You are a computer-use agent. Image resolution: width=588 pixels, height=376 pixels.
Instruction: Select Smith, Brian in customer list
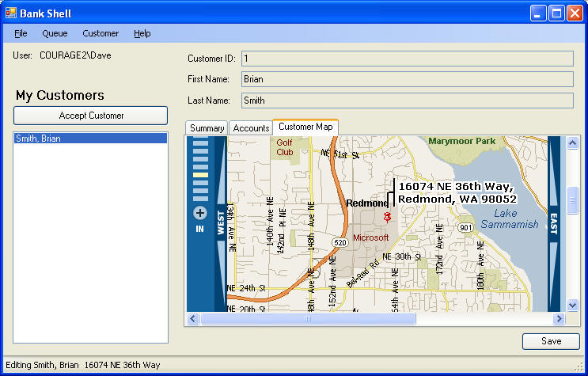pyautogui.click(x=39, y=139)
